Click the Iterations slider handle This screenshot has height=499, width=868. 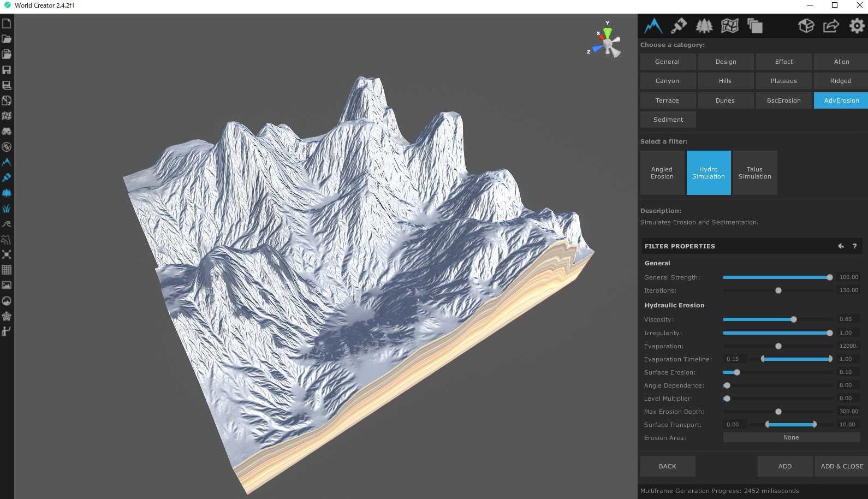pos(778,290)
